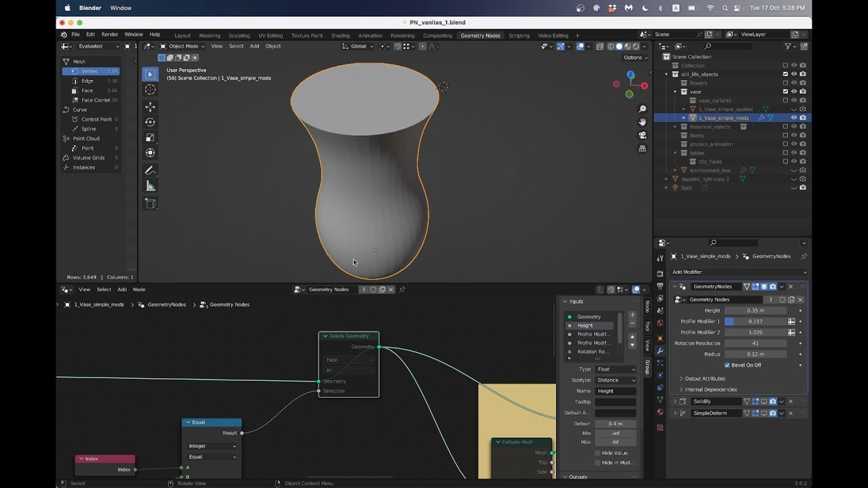The width and height of the screenshot is (868, 488).
Task: Open the Global transform orientation dropdown
Action: click(358, 46)
